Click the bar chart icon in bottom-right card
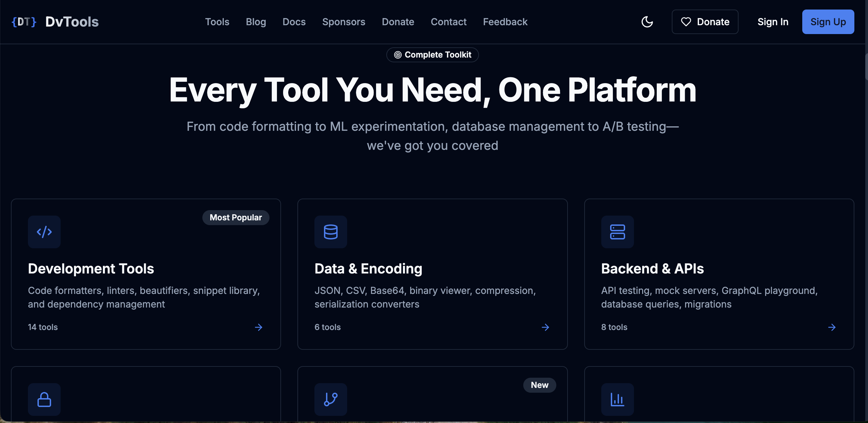 click(x=617, y=399)
